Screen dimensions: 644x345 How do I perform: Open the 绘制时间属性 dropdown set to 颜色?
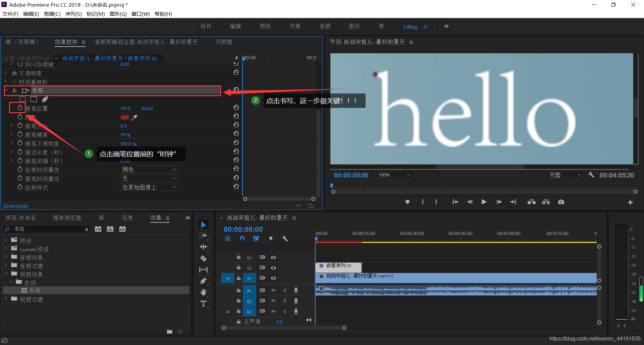point(149,169)
